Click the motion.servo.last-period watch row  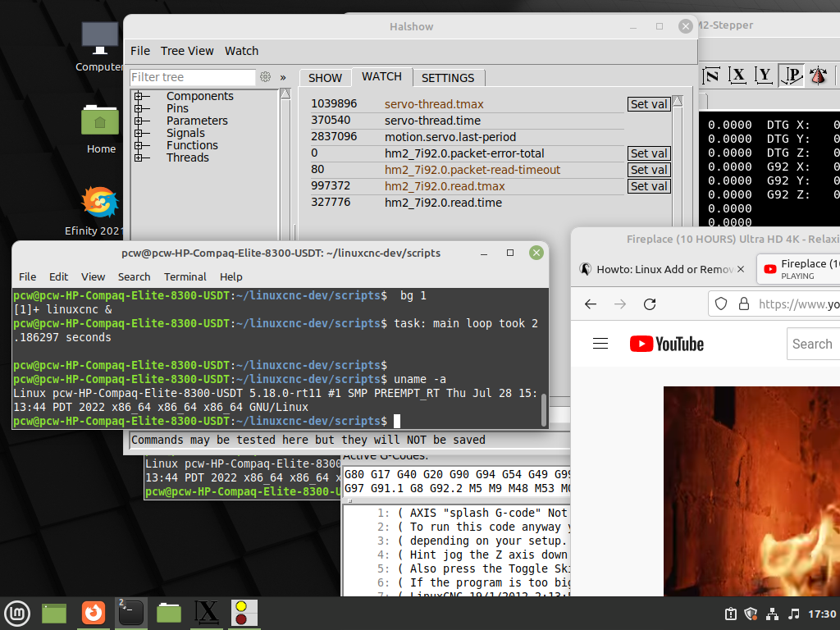click(x=467, y=137)
